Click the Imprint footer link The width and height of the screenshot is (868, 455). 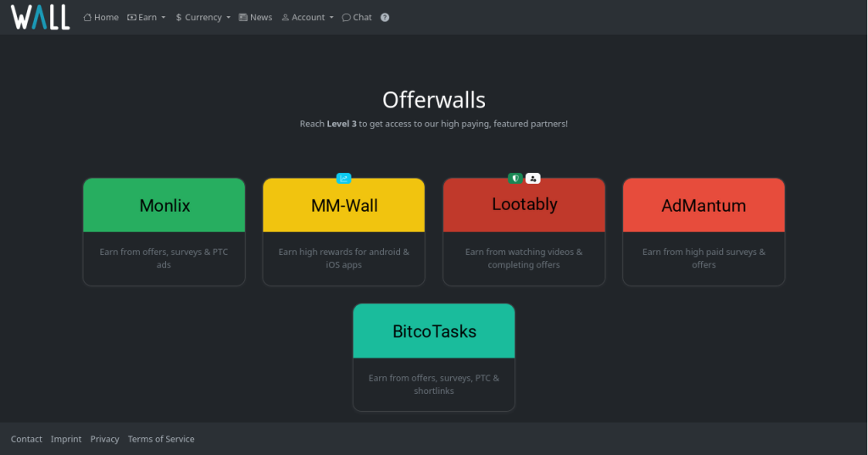tap(66, 439)
